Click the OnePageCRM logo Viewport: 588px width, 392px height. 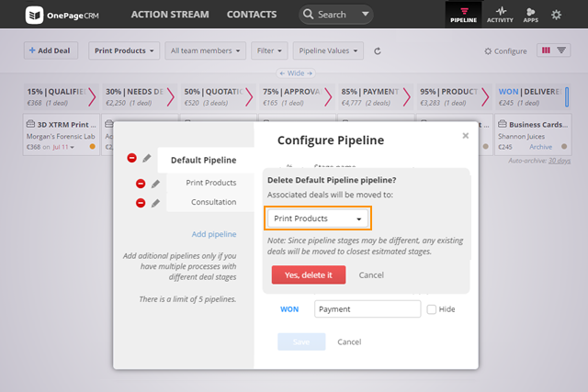coord(62,15)
